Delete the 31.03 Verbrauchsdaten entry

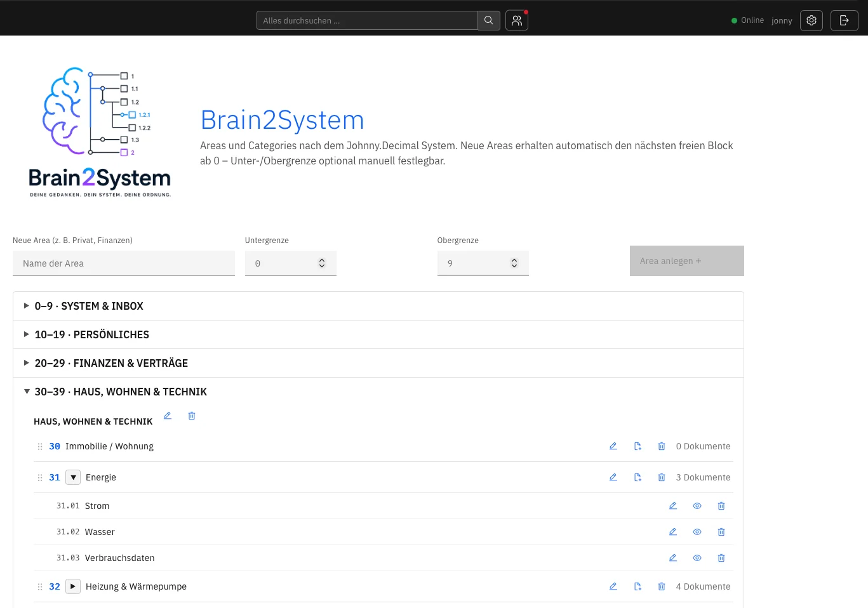coord(721,558)
